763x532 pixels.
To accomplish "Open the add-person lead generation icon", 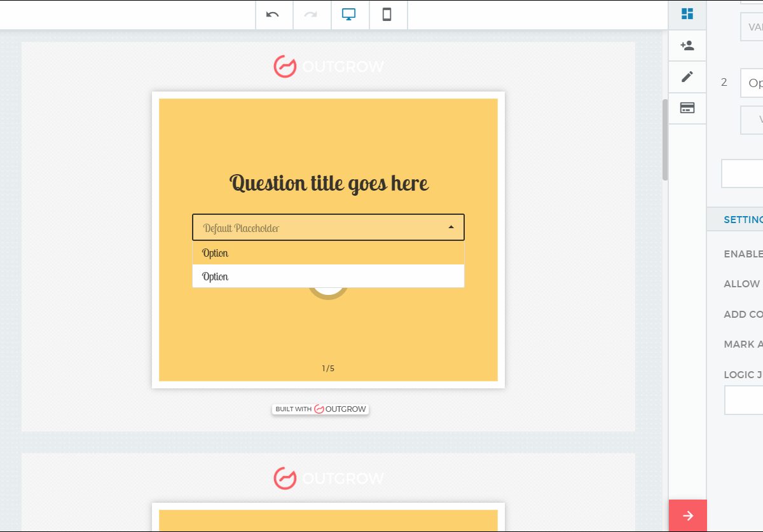I will pyautogui.click(x=687, y=46).
